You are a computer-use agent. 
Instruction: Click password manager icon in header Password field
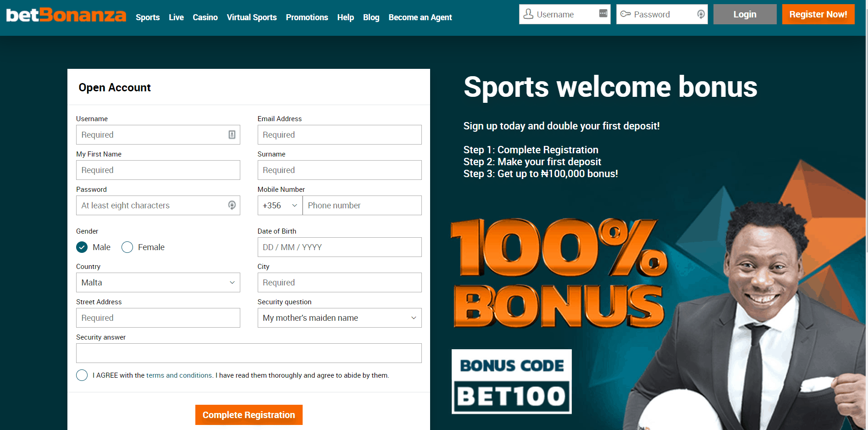tap(701, 14)
